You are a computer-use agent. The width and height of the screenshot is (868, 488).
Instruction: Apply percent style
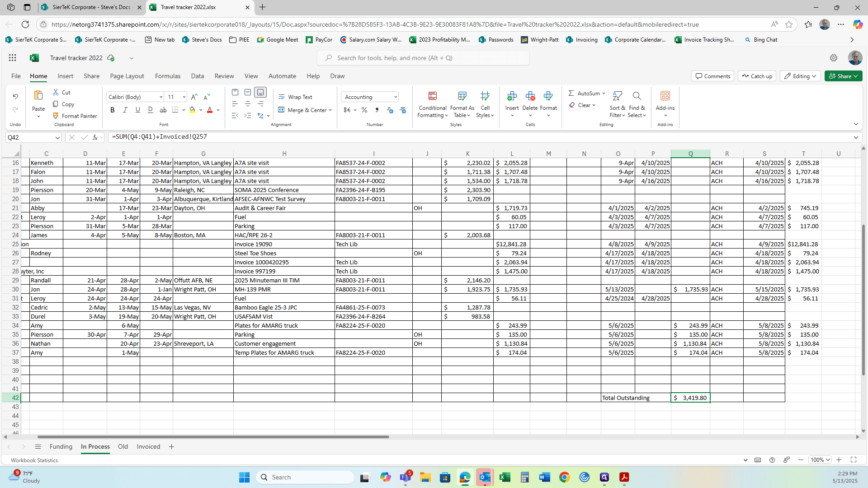[x=364, y=110]
